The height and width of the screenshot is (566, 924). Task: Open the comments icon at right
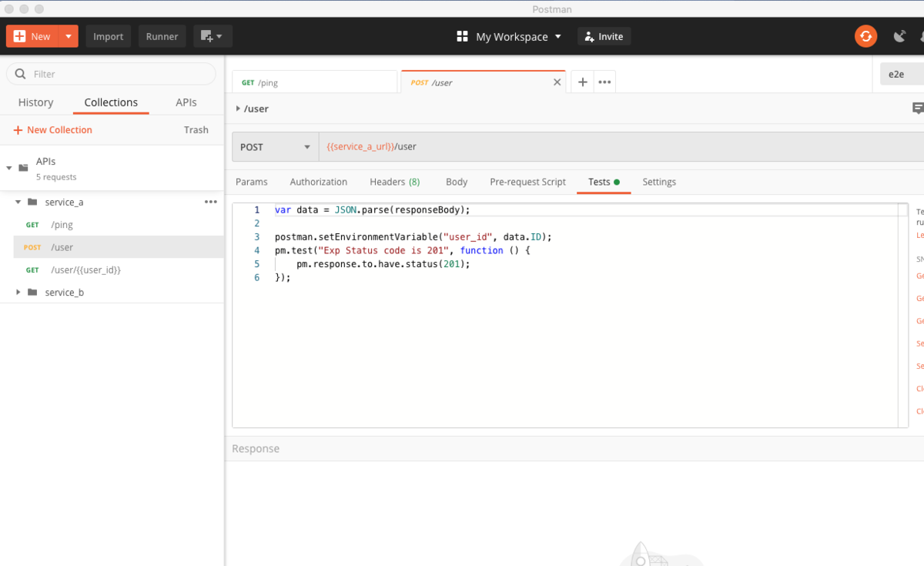pyautogui.click(x=918, y=109)
